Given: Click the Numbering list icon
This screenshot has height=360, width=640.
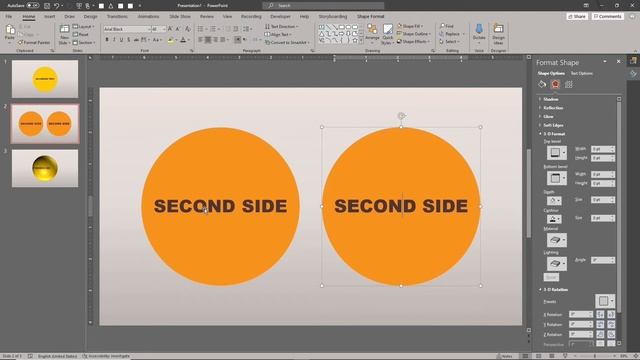Looking at the screenshot, I should (x=213, y=29).
